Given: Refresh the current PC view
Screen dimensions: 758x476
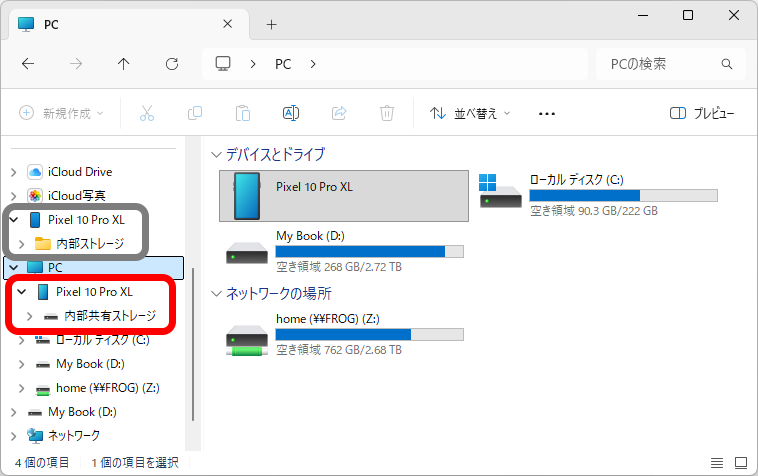Looking at the screenshot, I should click(172, 64).
